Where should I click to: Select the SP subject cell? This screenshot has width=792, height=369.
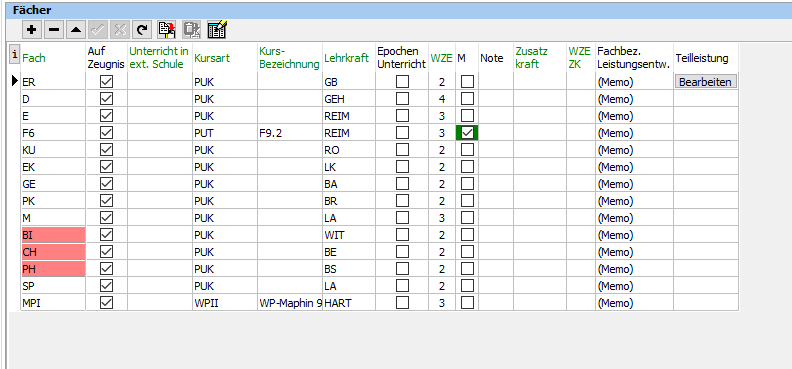(54, 286)
